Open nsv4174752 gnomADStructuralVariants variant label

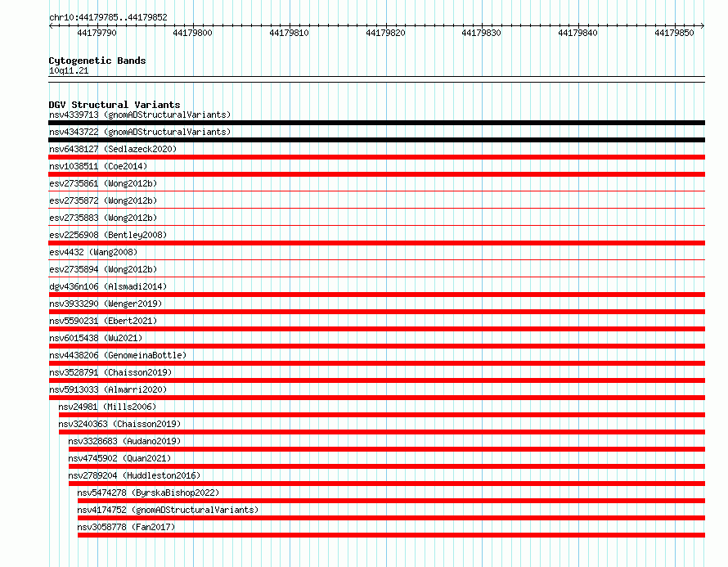tap(168, 510)
